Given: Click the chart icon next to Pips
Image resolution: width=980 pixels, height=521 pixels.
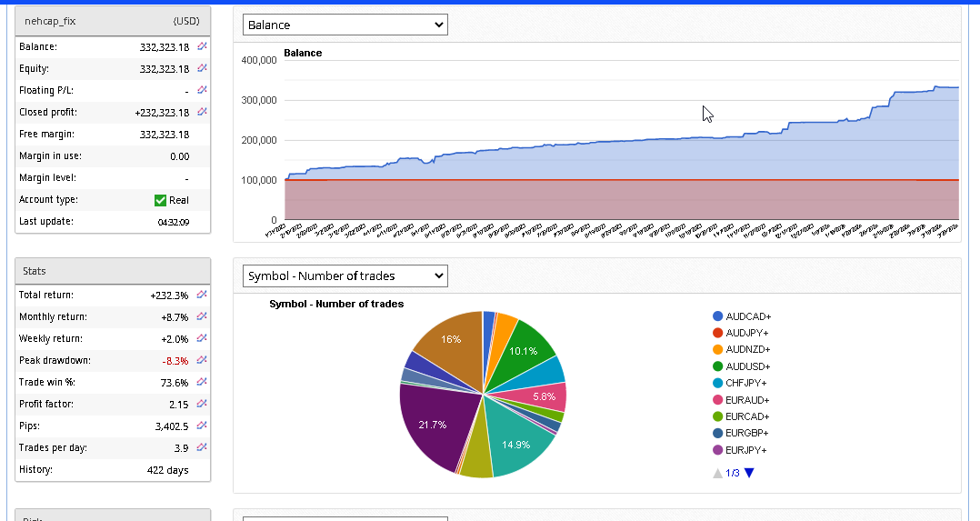Looking at the screenshot, I should [202, 426].
